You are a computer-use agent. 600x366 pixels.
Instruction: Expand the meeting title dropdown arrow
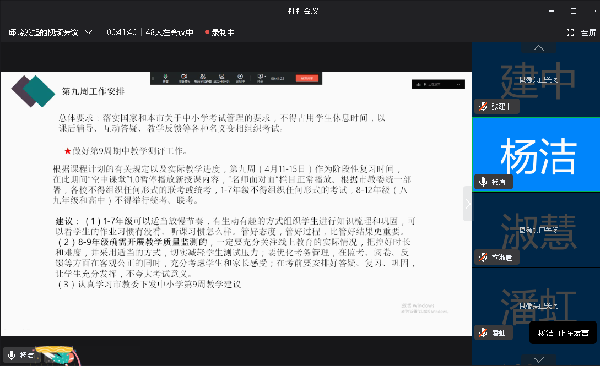pos(88,32)
